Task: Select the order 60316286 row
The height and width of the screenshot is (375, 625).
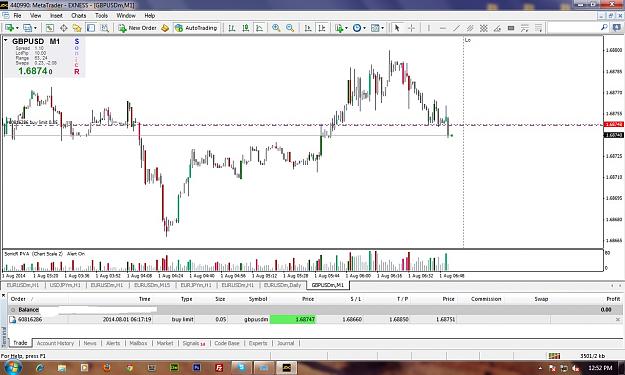Action: (x=314, y=319)
